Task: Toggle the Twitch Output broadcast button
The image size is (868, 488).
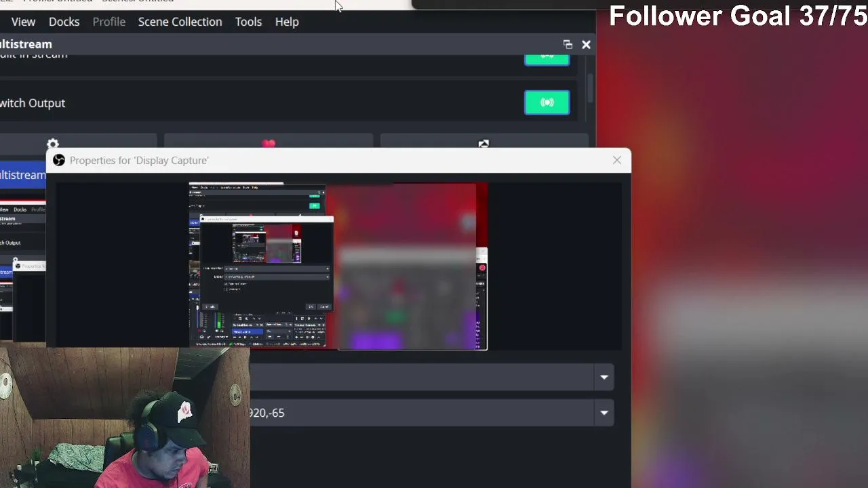Action: pos(547,103)
